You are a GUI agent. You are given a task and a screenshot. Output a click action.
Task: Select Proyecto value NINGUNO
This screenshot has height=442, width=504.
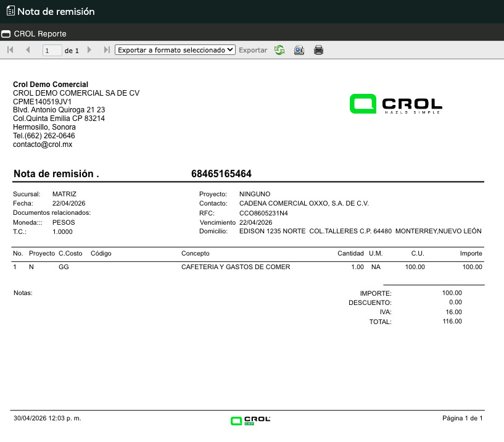pos(255,194)
